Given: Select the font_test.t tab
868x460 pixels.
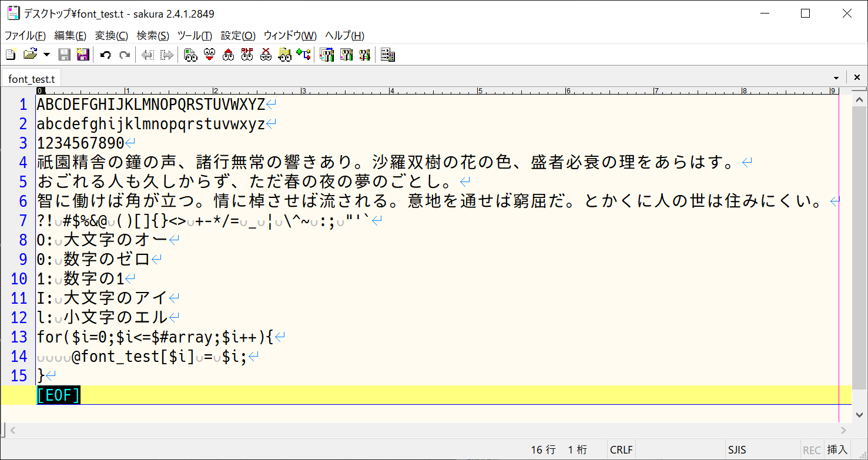Looking at the screenshot, I should tap(31, 78).
